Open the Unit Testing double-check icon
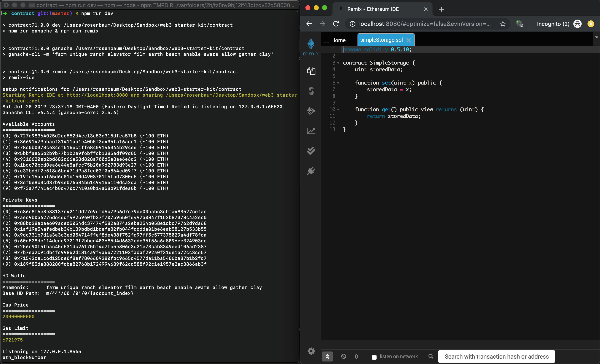Image resolution: width=600 pixels, height=364 pixels. (x=311, y=151)
